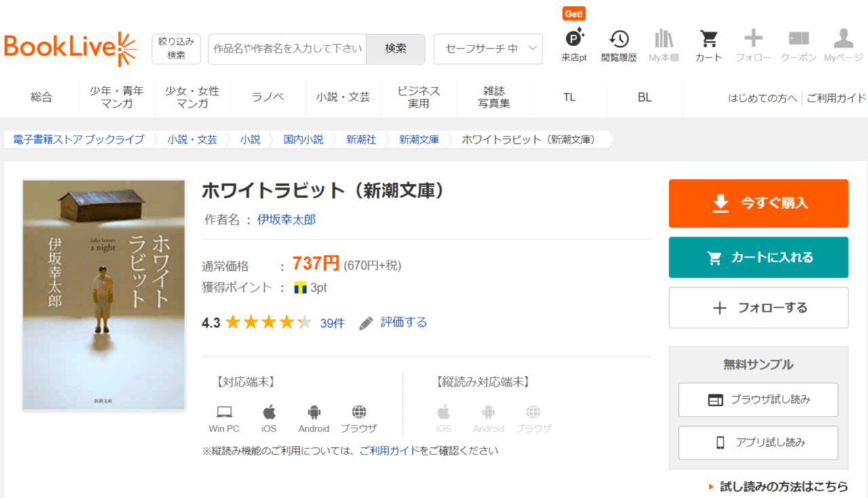
Task: Click the greyed ブラウザ icon under 縦読み対応端末
Action: coord(534,412)
